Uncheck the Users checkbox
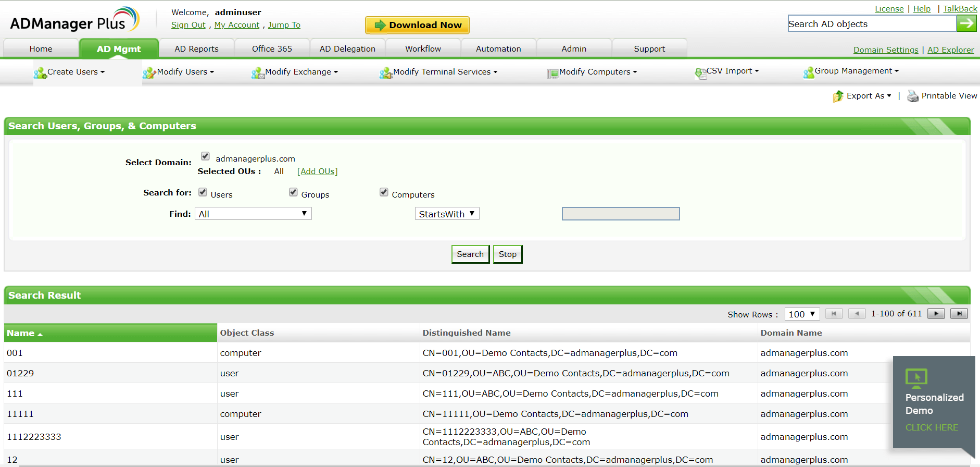The height and width of the screenshot is (467, 980). 203,192
